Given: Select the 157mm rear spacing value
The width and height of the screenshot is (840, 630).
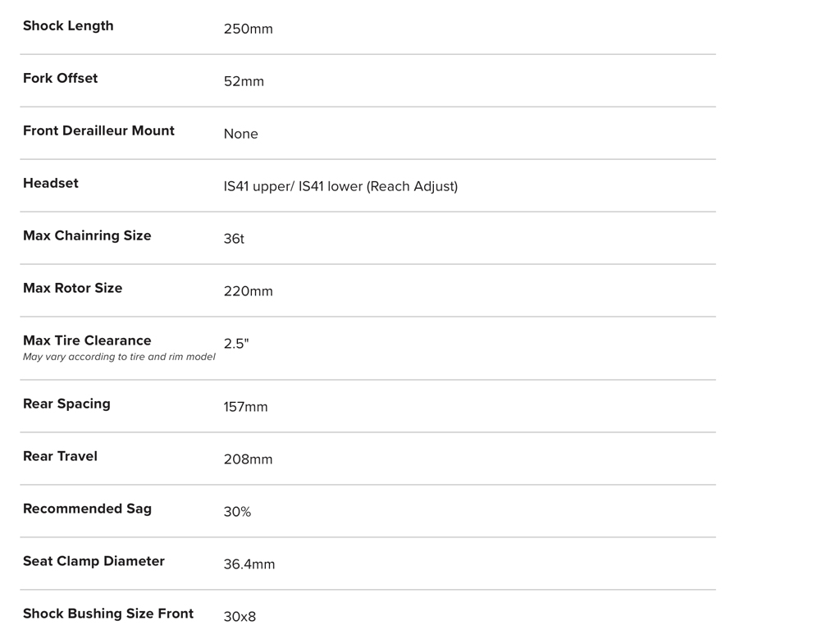Looking at the screenshot, I should coord(245,408).
